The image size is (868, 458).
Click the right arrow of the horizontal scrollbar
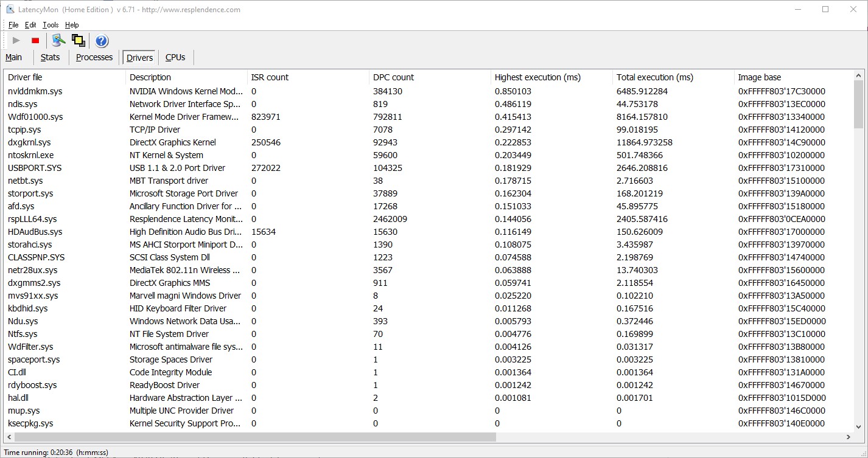848,437
